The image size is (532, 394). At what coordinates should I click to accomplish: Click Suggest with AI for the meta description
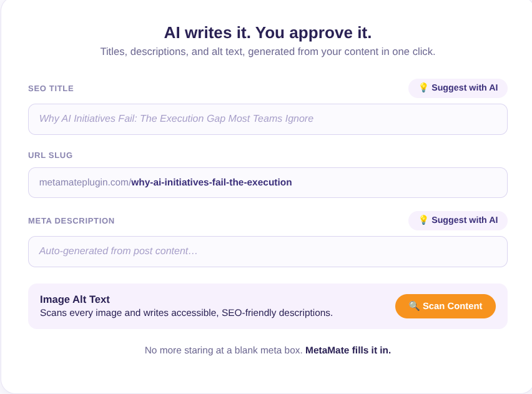point(458,220)
